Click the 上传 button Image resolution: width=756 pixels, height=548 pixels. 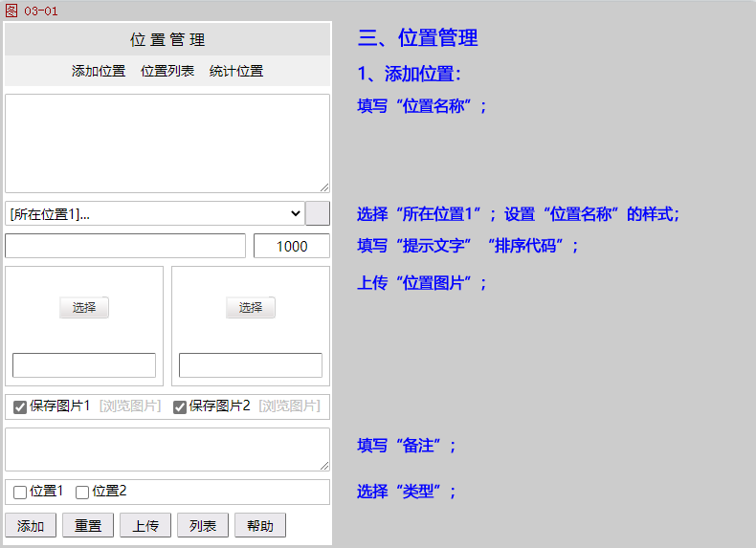coord(145,526)
